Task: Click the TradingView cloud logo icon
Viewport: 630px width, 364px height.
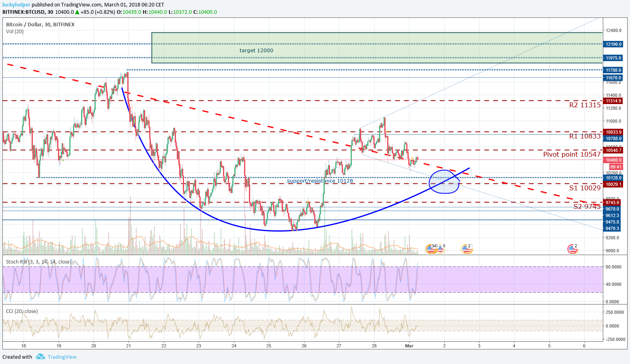Action: point(40,357)
